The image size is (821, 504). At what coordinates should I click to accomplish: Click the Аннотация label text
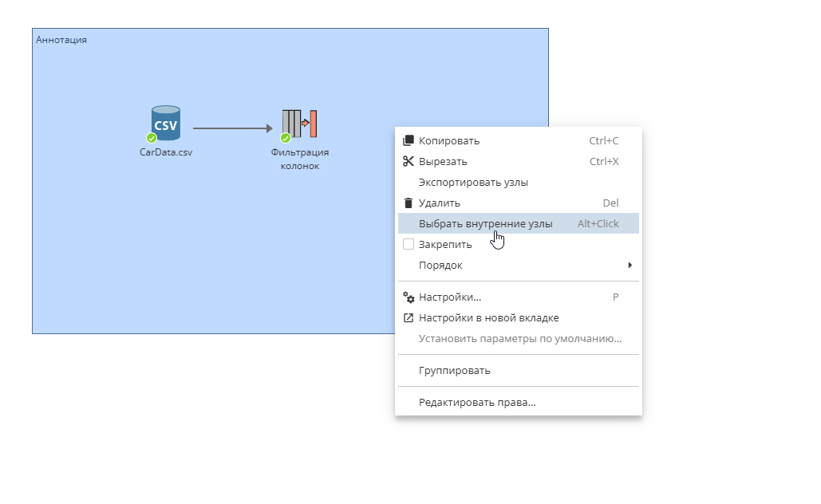click(x=60, y=38)
